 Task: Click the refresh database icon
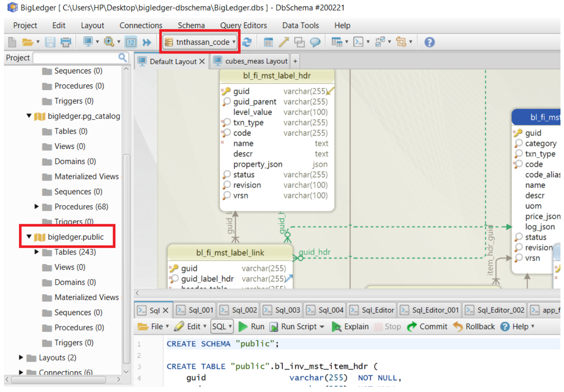coord(247,42)
